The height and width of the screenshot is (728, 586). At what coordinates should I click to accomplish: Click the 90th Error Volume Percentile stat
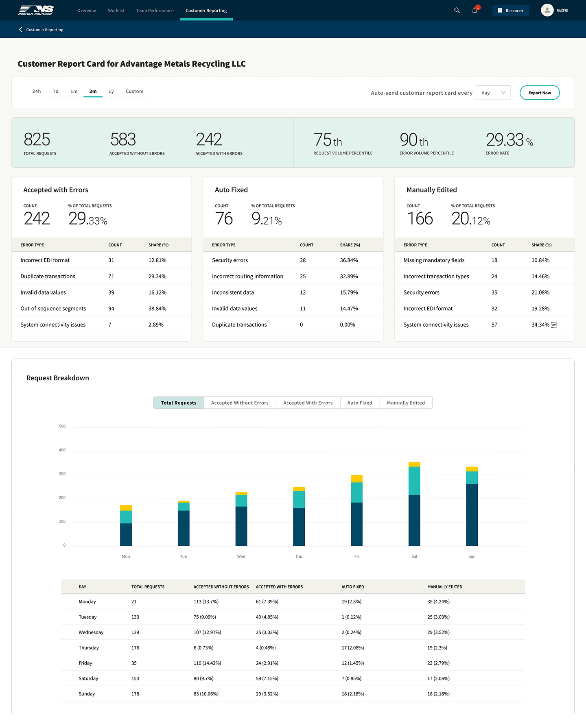click(426, 143)
